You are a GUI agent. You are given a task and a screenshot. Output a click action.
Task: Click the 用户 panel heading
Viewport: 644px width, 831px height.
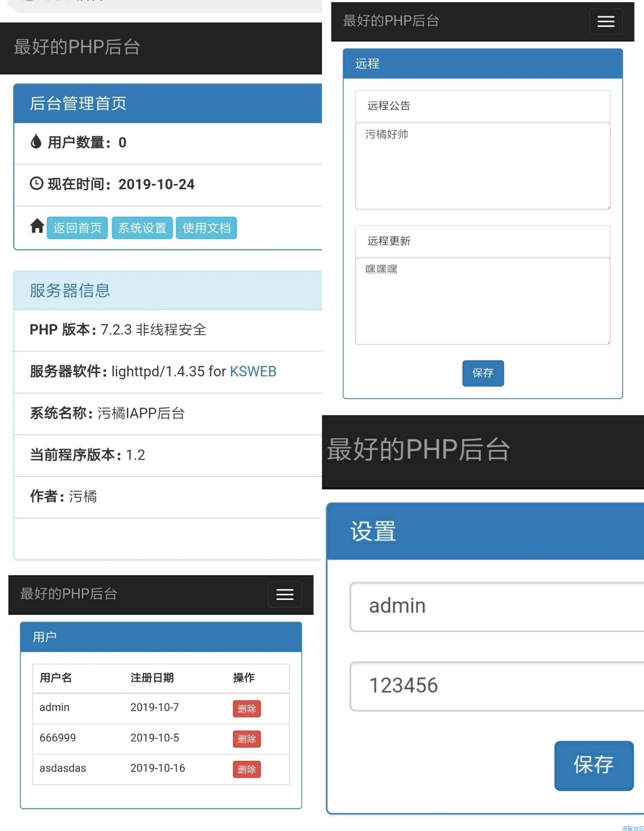click(x=161, y=637)
